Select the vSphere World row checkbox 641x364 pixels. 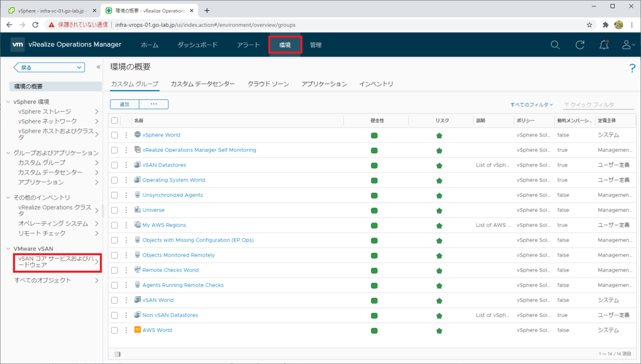tap(114, 135)
